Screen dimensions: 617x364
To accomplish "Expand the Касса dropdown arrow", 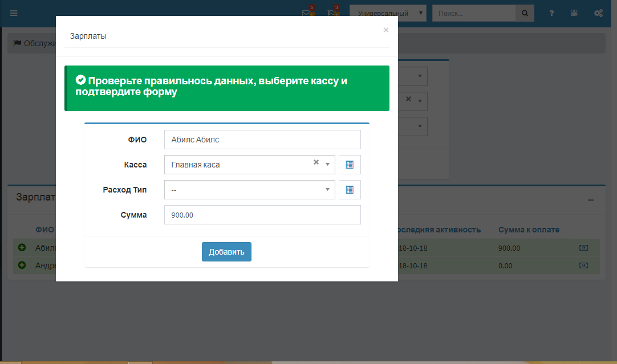I will click(328, 165).
